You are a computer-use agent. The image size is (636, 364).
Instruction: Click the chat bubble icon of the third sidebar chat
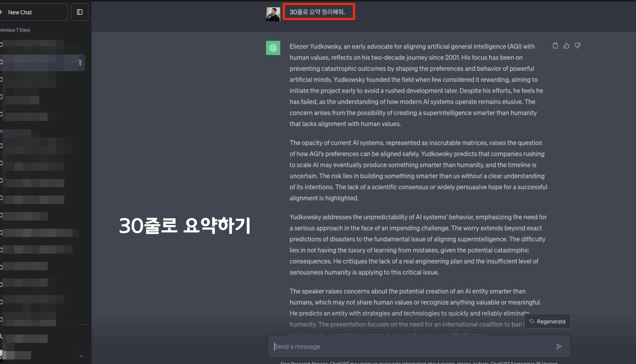[x=1, y=79]
